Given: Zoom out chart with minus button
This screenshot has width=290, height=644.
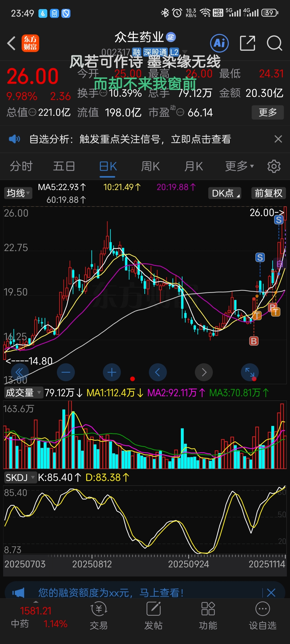Looking at the screenshot, I should pos(66,372).
